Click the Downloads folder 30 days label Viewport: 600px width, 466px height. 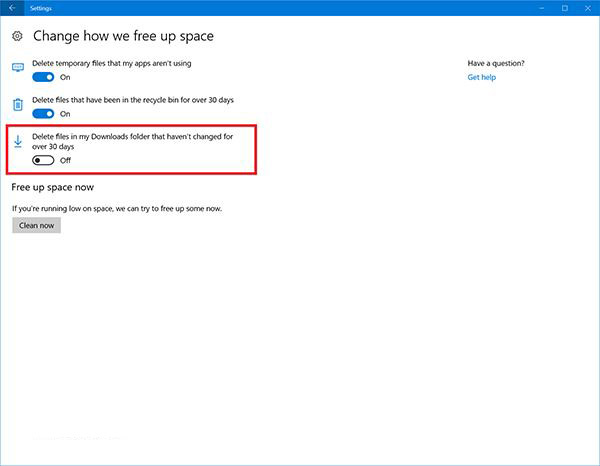click(132, 141)
